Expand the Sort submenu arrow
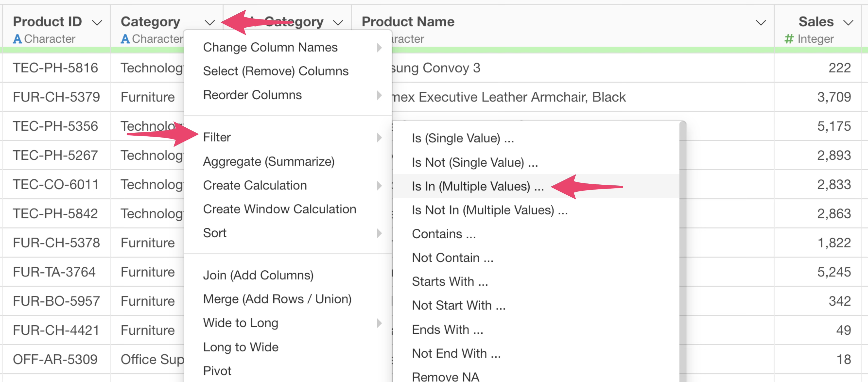The width and height of the screenshot is (868, 382). point(379,233)
